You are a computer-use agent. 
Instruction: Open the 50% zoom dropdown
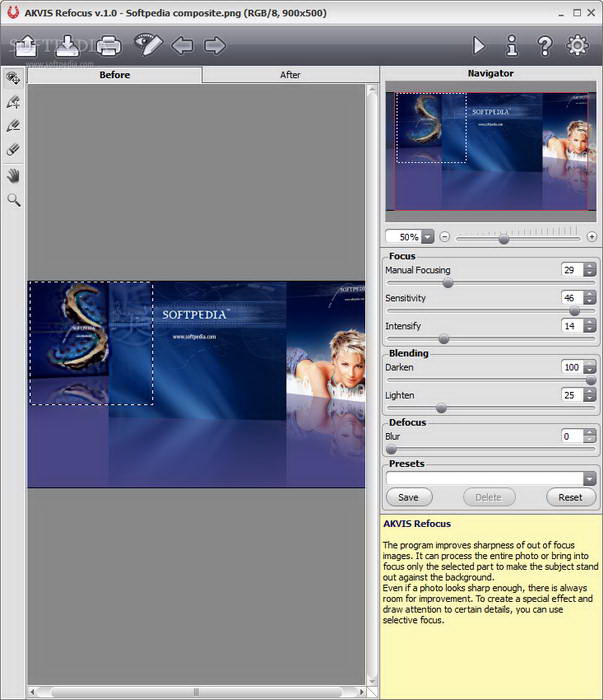click(x=428, y=237)
